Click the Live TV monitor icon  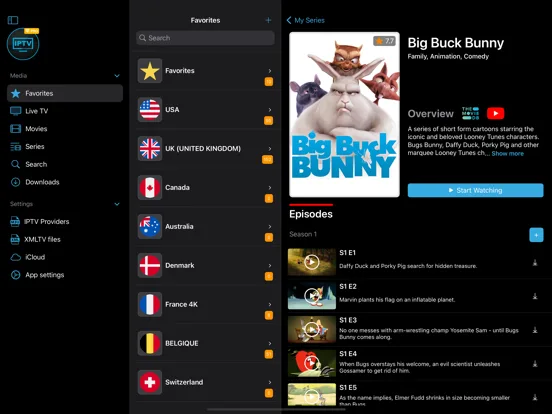(15, 111)
